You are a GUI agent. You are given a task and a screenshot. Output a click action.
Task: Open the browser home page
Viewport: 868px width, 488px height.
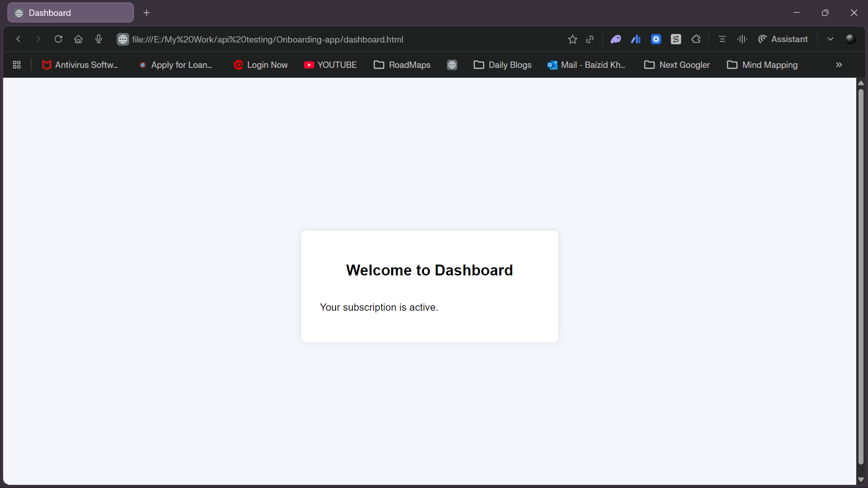[x=78, y=39]
